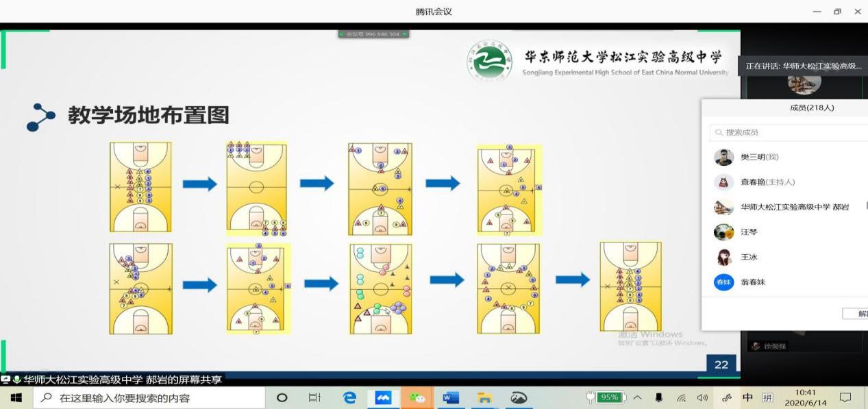Click 樊三明's avatar
Image resolution: width=868 pixels, height=409 pixels.
(x=723, y=157)
